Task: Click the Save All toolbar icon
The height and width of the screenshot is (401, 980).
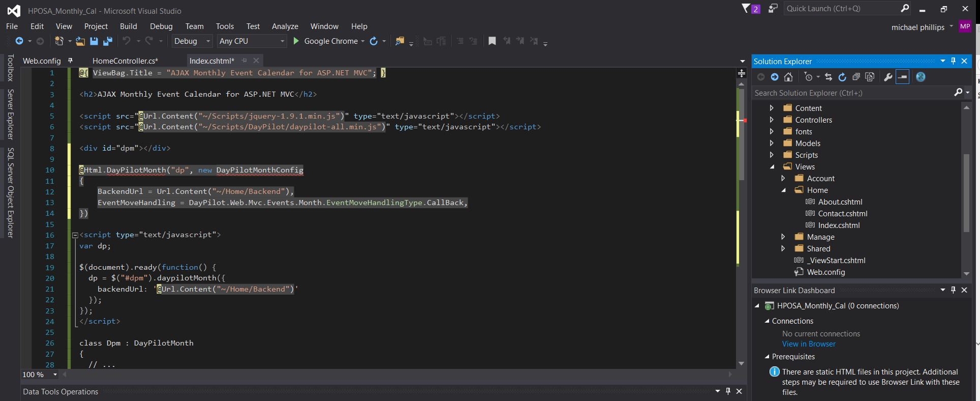Action: click(x=108, y=41)
